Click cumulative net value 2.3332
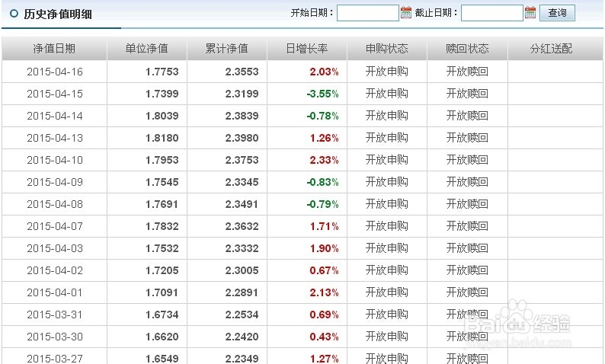This screenshot has width=605, height=364. click(242, 248)
